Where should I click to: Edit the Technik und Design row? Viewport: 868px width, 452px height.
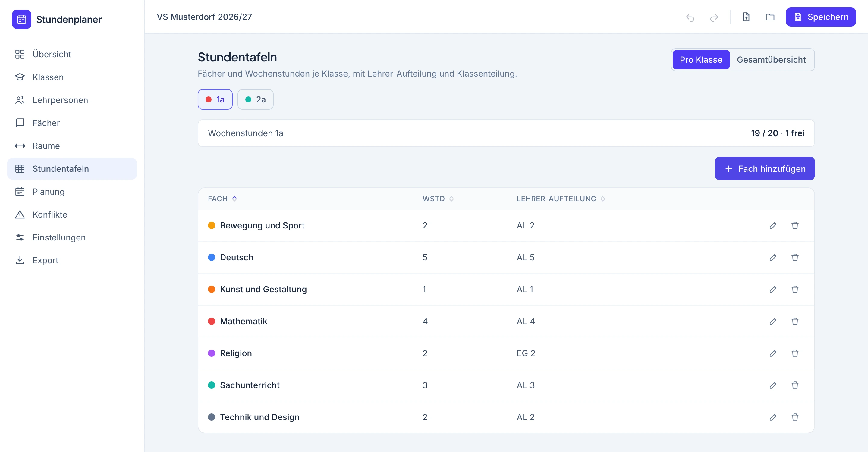click(773, 417)
